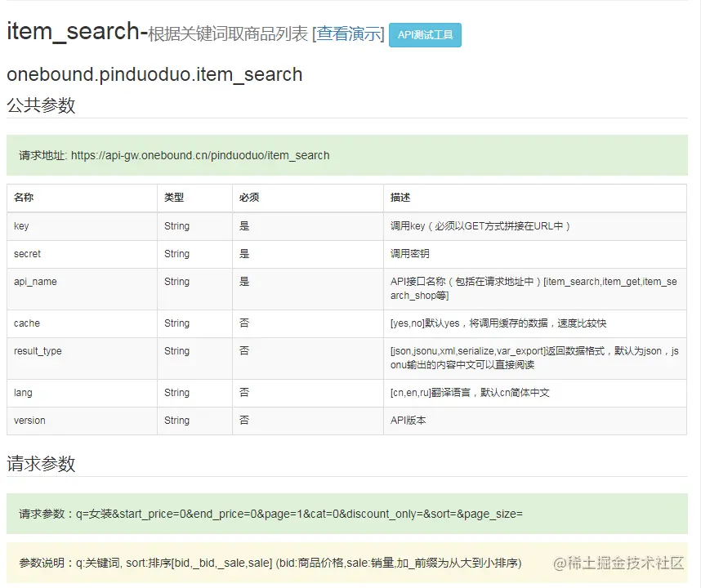Click 是 in the api_name row

click(x=244, y=282)
